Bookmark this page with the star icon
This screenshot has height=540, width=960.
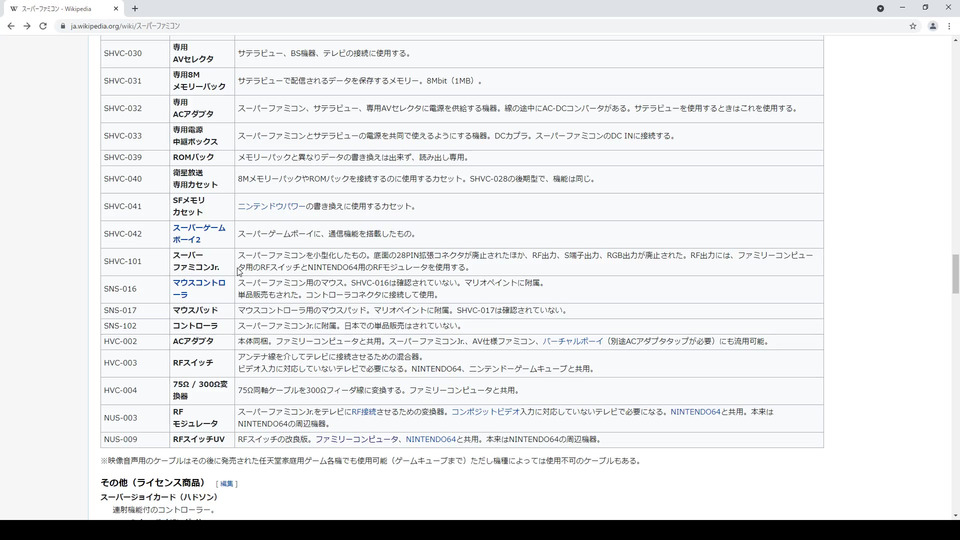913,26
